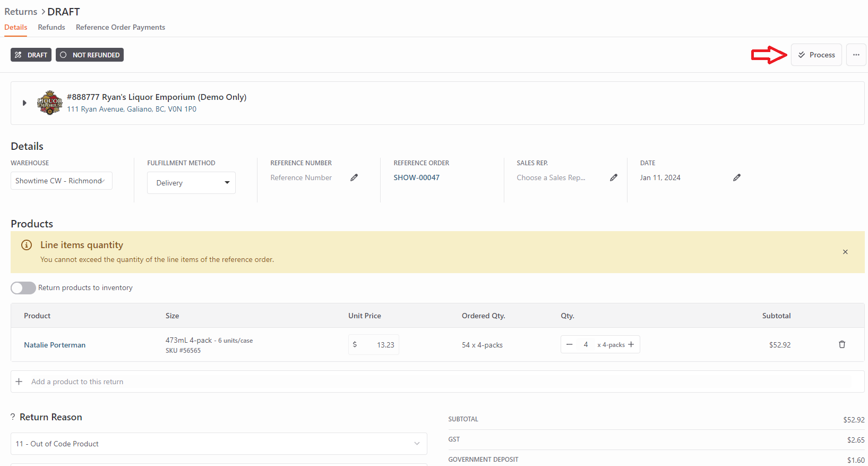Expand the Ryan's Liquor Emporium customer card
The width and height of the screenshot is (868, 466).
tap(24, 103)
